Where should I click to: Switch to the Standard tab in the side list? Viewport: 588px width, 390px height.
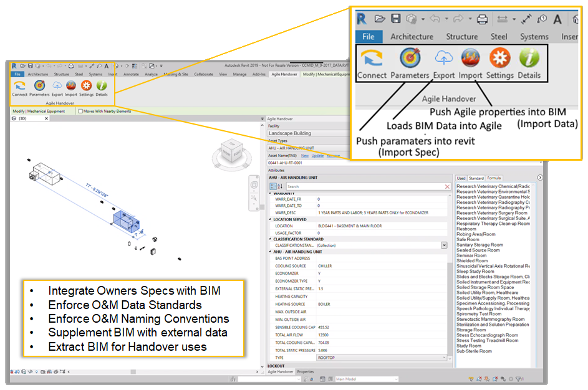476,178
